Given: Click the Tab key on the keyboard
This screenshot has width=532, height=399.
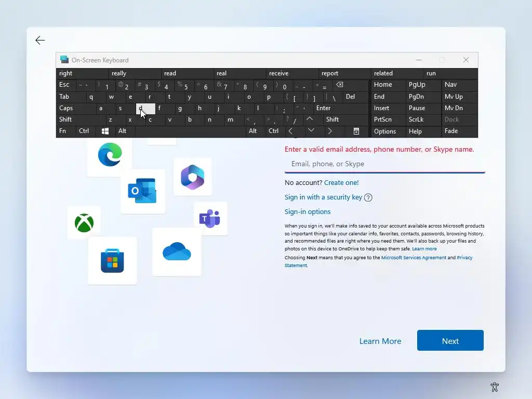Looking at the screenshot, I should click(71, 97).
